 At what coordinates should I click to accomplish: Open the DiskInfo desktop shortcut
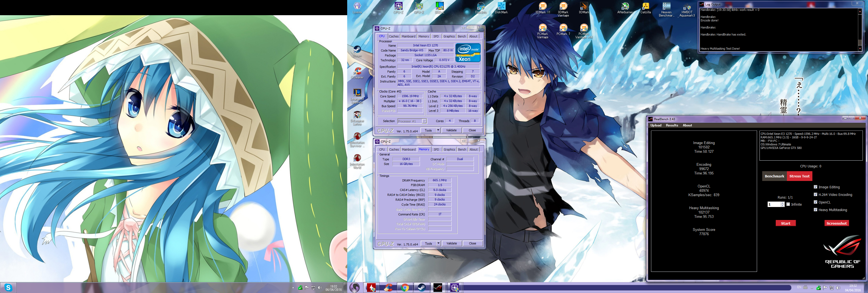pyautogui.click(x=481, y=8)
